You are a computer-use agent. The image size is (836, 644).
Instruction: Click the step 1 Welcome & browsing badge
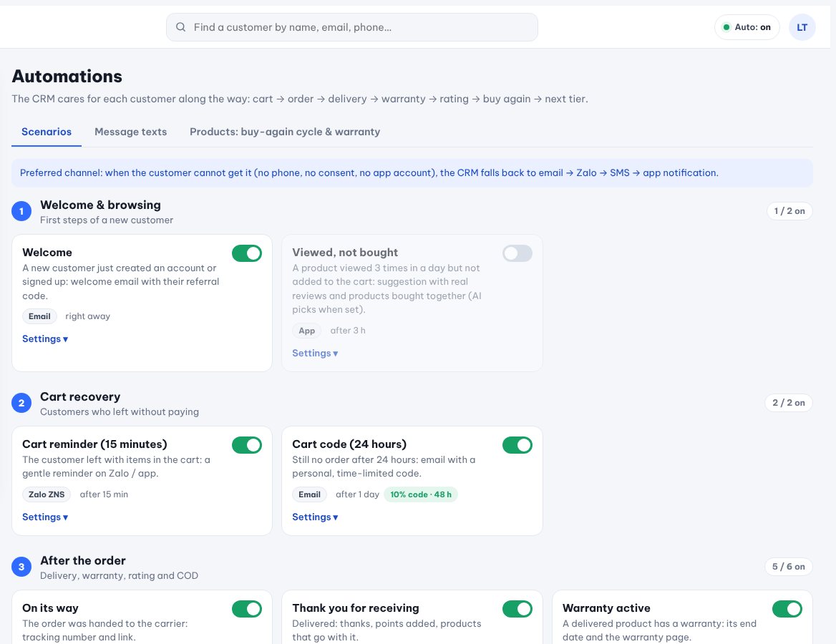pos(21,211)
